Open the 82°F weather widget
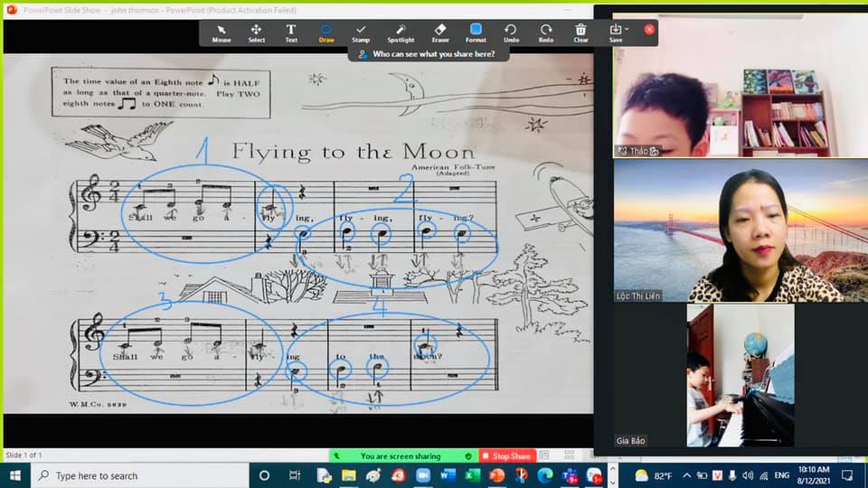Image resolution: width=868 pixels, height=488 pixels. (655, 476)
